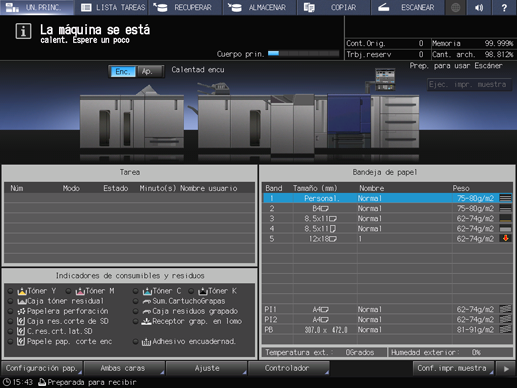
Task: Select the PI2 A4 tray row
Action: tap(388, 320)
